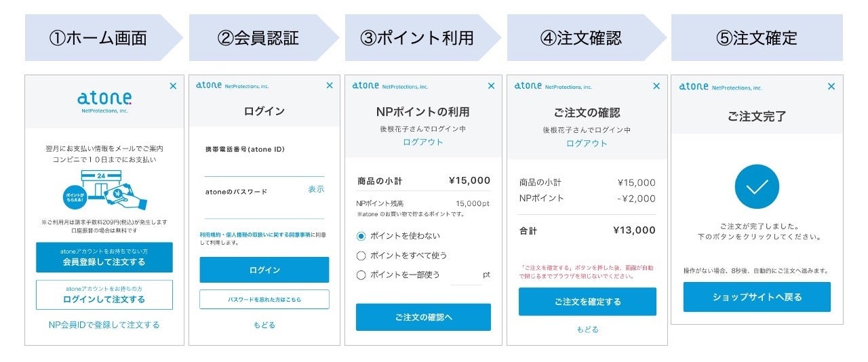Close the ご注文の確認 panel with X
This screenshot has width=868, height=362.
pos(656,86)
